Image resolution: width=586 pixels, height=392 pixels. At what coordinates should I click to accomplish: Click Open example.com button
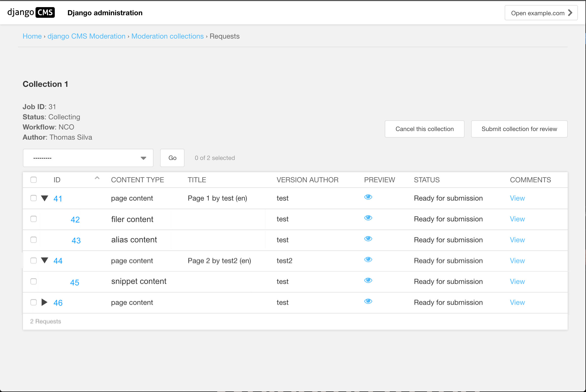541,13
